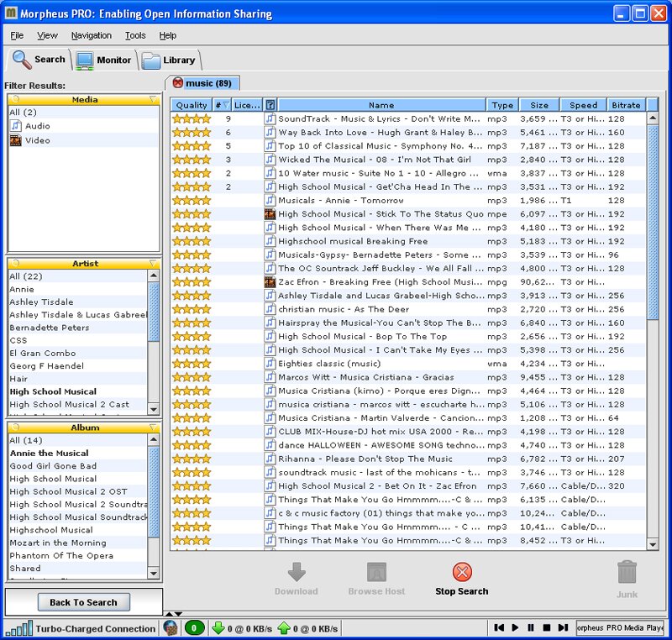Collapse the Album filter panel

coord(152,428)
